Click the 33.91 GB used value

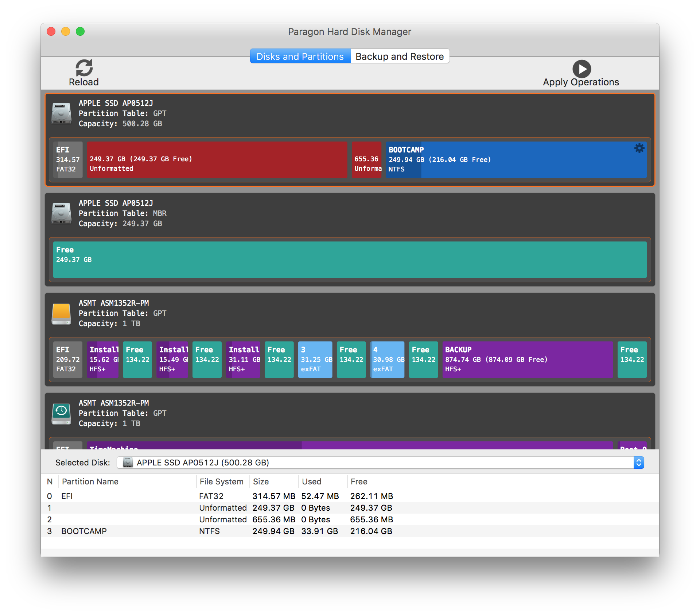point(320,531)
